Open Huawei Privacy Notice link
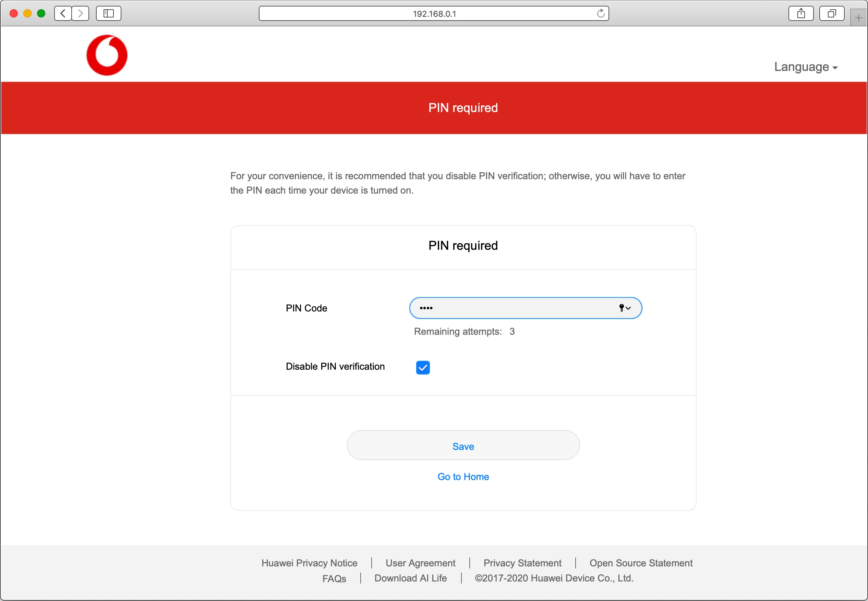868x601 pixels. [x=309, y=563]
